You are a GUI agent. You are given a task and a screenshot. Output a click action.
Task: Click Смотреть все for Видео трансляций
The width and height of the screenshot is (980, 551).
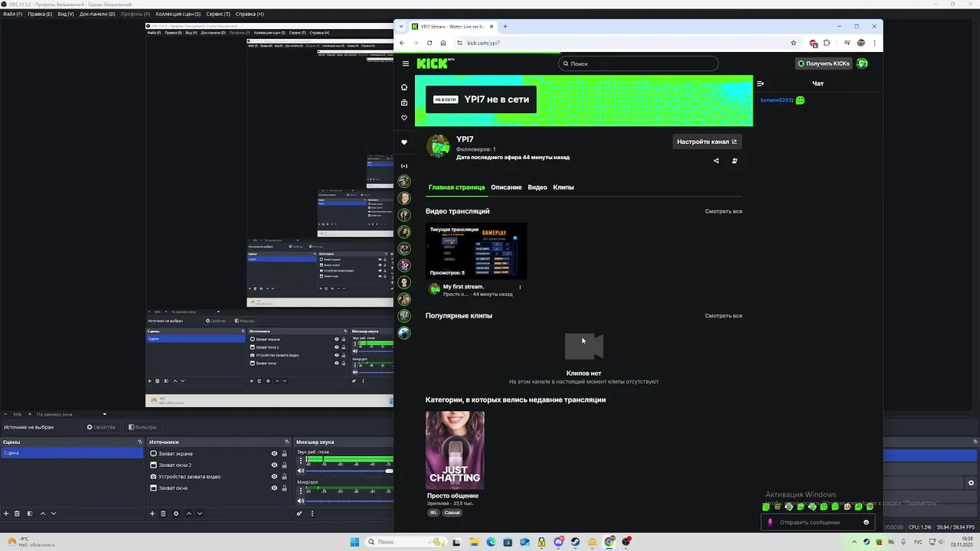click(724, 211)
